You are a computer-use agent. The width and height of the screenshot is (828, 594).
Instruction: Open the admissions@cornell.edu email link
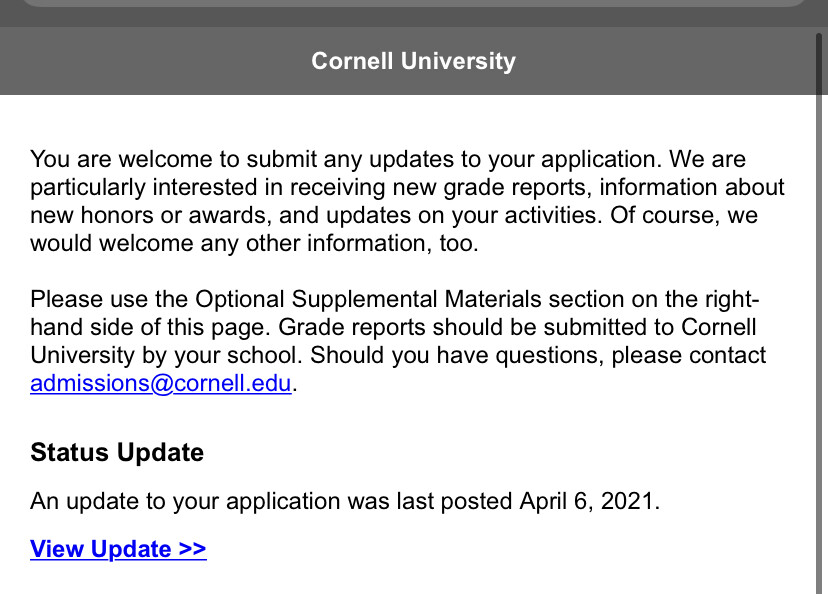161,384
